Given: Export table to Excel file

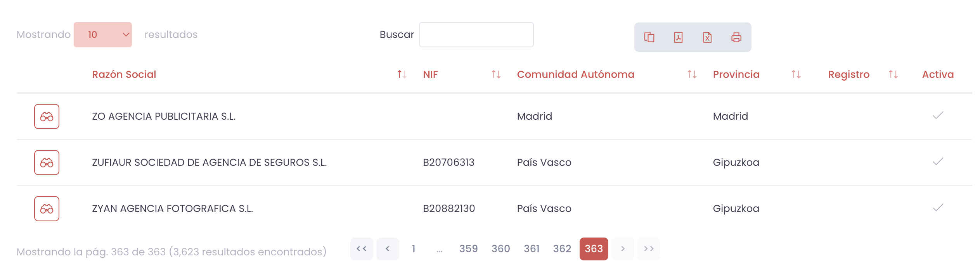Looking at the screenshot, I should (707, 37).
